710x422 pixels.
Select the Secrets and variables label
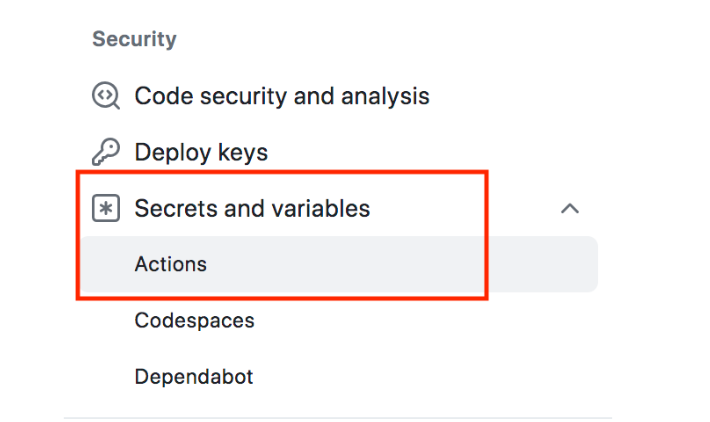[x=252, y=209]
